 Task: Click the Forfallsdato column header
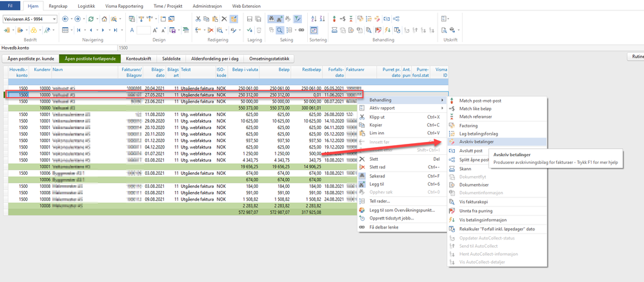point(334,72)
